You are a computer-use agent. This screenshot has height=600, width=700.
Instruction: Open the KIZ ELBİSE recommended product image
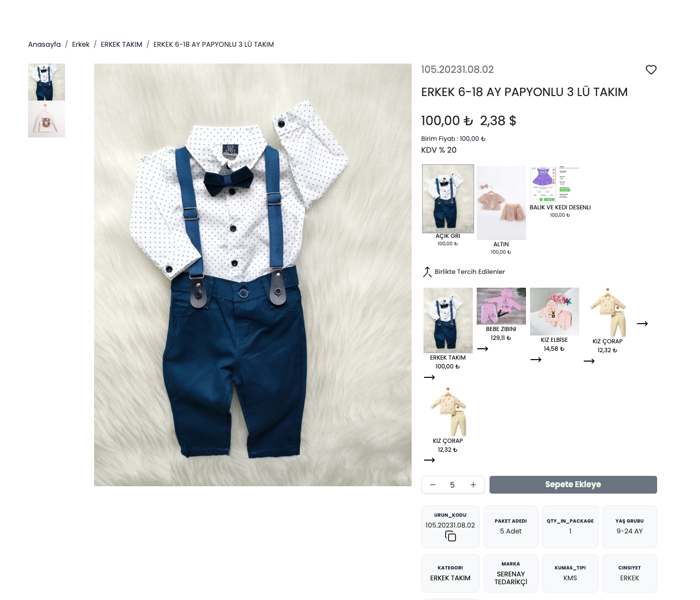554,311
